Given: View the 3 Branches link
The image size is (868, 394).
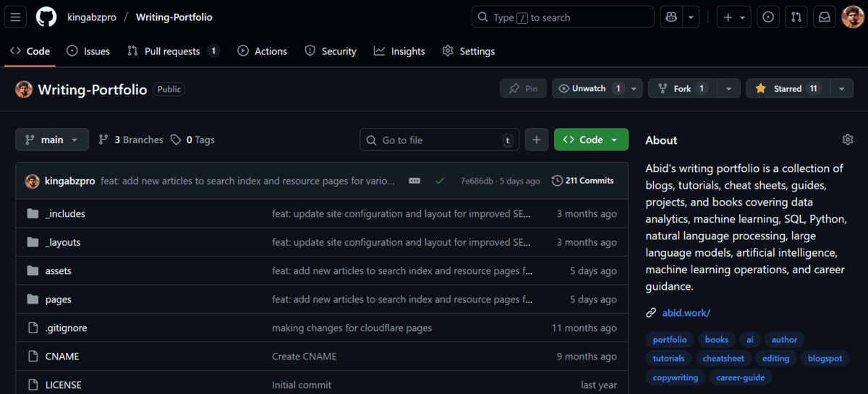Looking at the screenshot, I should click(x=131, y=140).
